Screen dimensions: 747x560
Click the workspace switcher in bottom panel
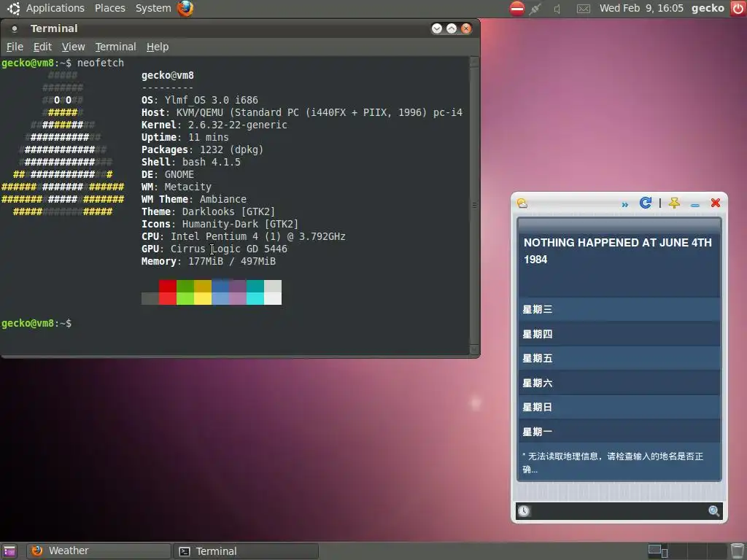[688, 551]
